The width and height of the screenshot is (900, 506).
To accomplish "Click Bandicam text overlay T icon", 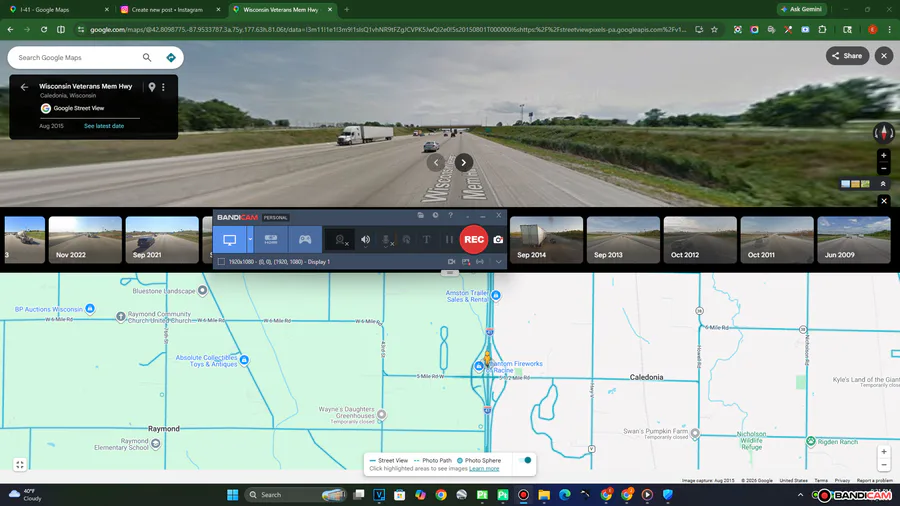I will click(426, 240).
